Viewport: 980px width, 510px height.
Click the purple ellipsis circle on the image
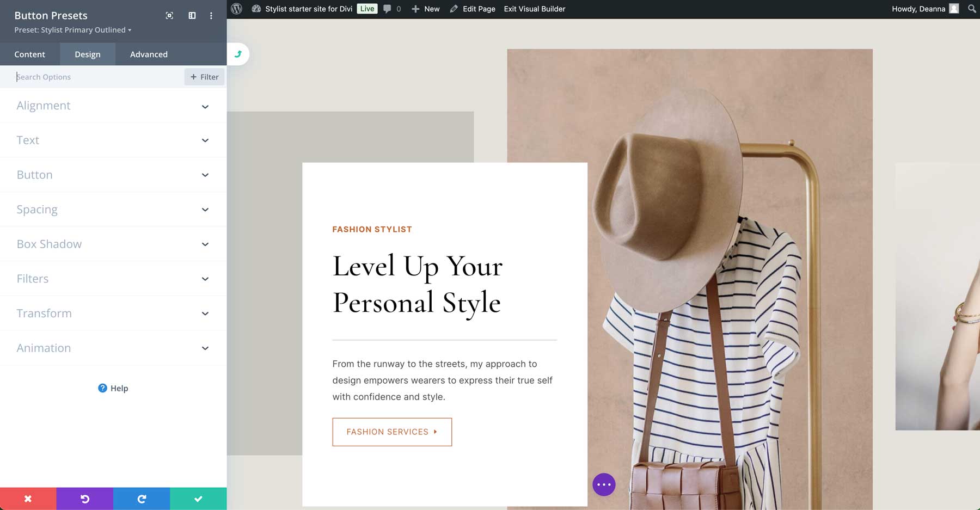pos(604,484)
